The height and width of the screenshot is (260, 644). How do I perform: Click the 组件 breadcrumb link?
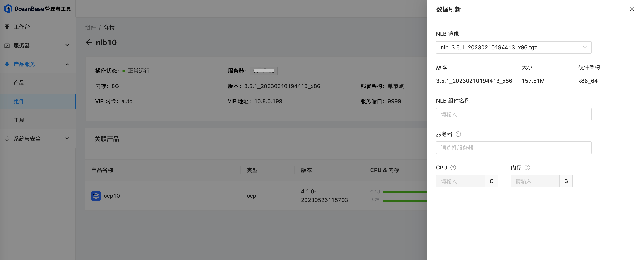coord(91,27)
